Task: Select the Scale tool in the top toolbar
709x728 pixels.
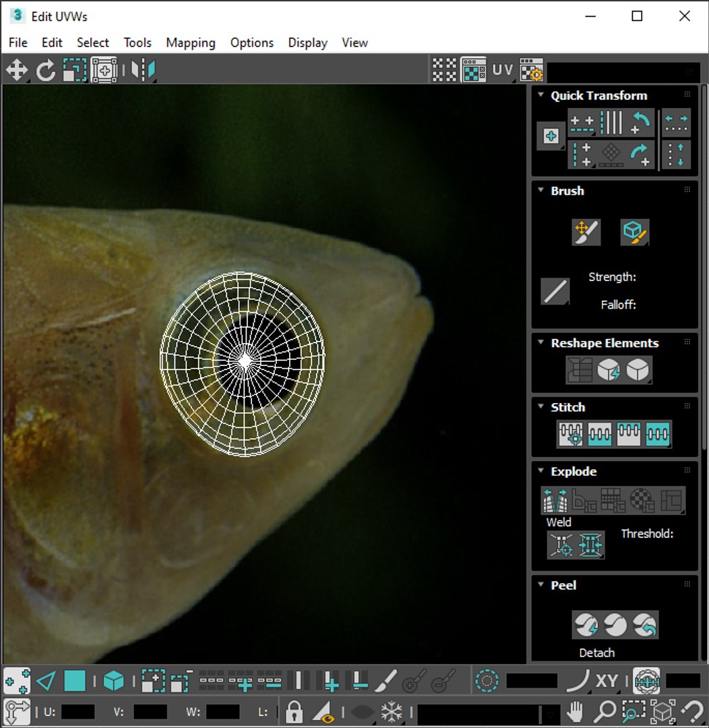Action: pyautogui.click(x=75, y=71)
